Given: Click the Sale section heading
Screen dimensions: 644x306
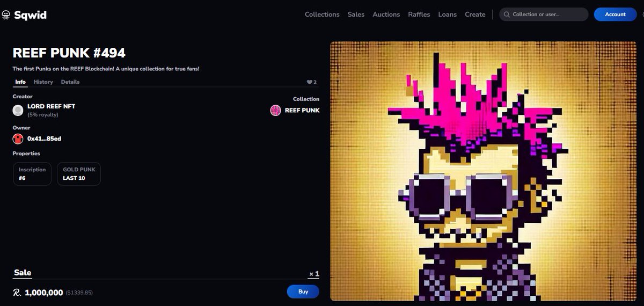Looking at the screenshot, I should point(23,273).
